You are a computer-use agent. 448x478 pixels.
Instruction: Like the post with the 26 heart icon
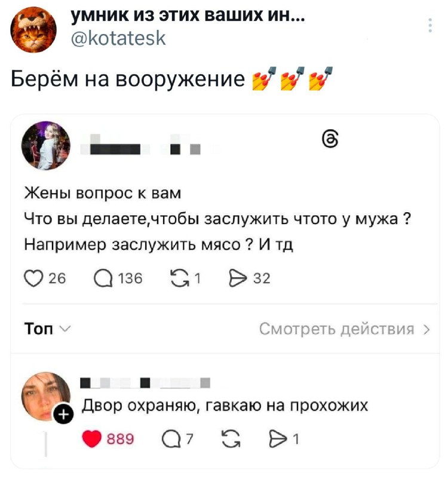click(x=33, y=278)
